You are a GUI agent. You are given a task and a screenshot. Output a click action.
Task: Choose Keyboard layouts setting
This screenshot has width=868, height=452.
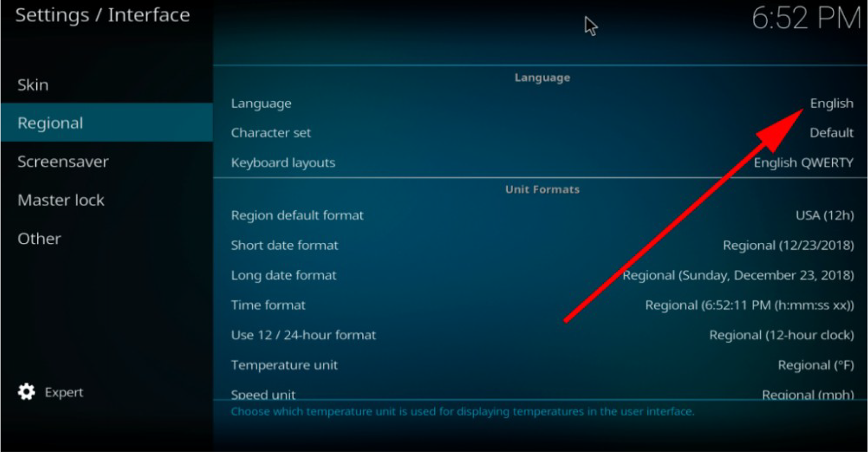coord(541,162)
